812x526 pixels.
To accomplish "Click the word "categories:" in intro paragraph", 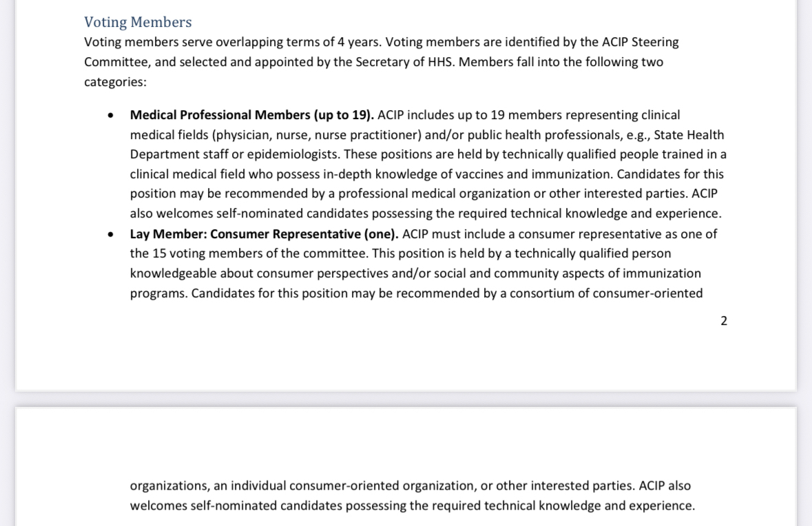I will click(115, 82).
